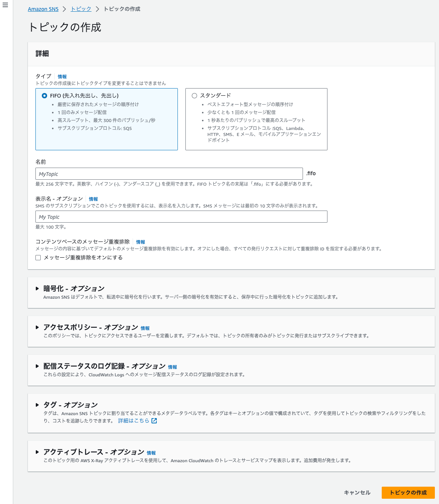Click サブスクリプションプロトコル: SQS bullet text
Image resolution: width=439 pixels, height=504 pixels.
coord(95,128)
